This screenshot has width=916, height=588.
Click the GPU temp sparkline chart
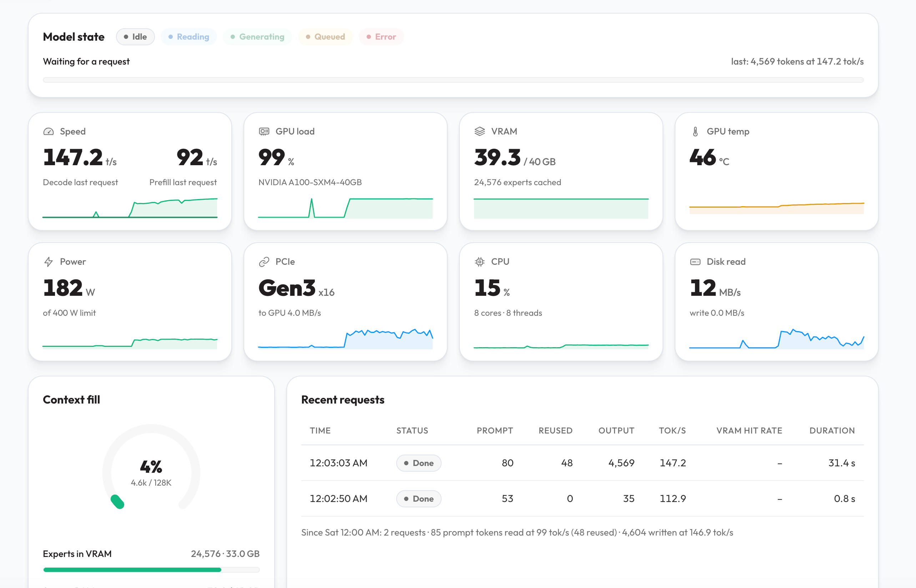click(x=776, y=208)
